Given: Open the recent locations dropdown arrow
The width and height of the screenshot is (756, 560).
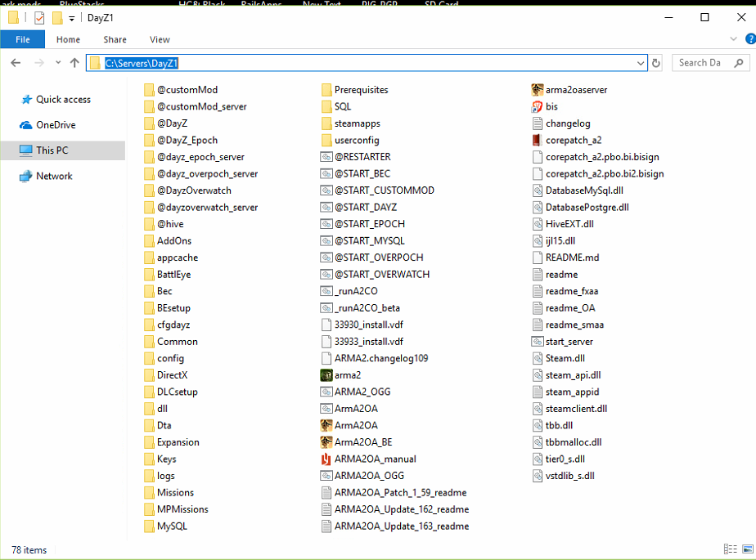Looking at the screenshot, I should click(58, 63).
